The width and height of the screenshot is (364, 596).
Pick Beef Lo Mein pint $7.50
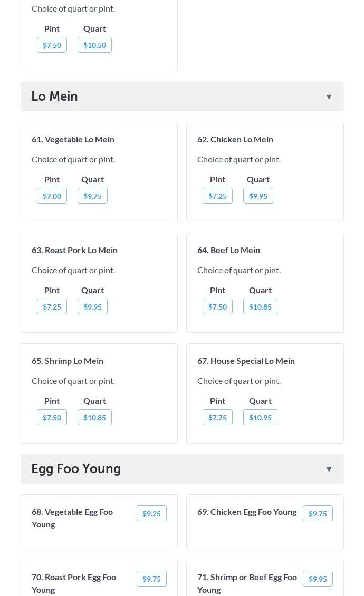click(217, 306)
